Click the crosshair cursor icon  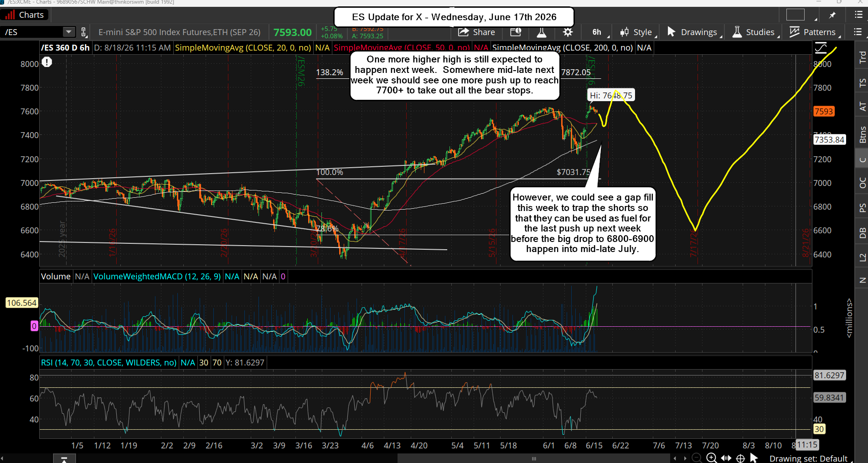click(x=740, y=458)
